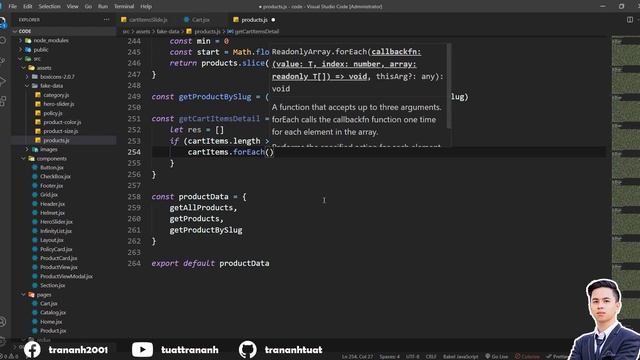The width and height of the screenshot is (640, 360).
Task: Click Explorer's more actions ellipsis
Action: (107, 20)
